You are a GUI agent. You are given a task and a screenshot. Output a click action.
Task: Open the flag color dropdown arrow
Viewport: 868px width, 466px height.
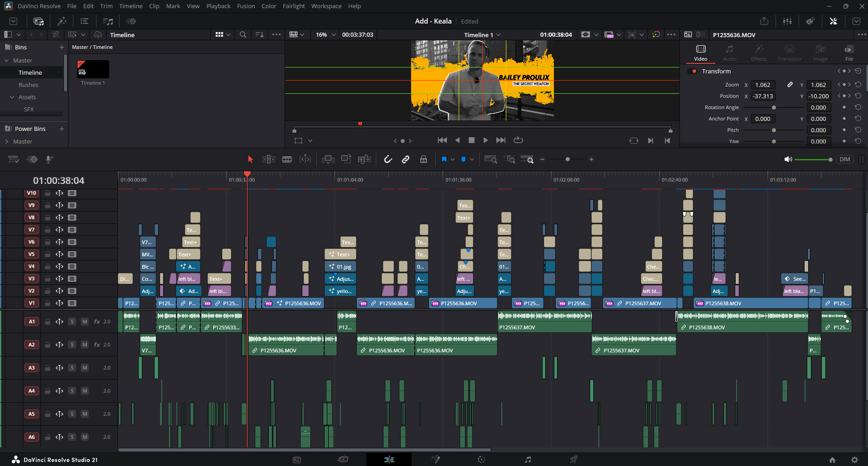coord(452,159)
